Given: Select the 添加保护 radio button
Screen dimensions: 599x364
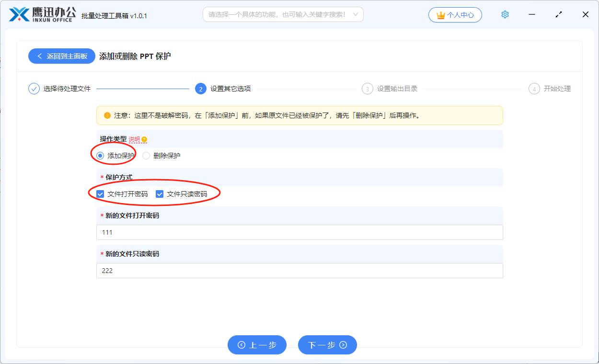Looking at the screenshot, I should pos(100,156).
